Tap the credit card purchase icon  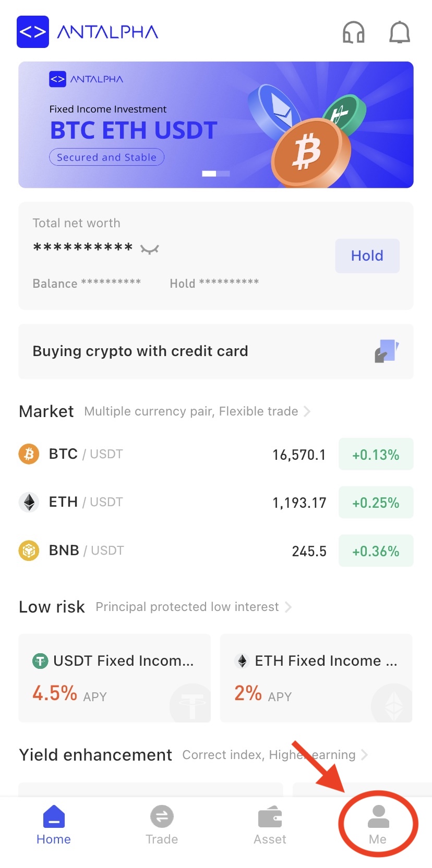pos(387,351)
